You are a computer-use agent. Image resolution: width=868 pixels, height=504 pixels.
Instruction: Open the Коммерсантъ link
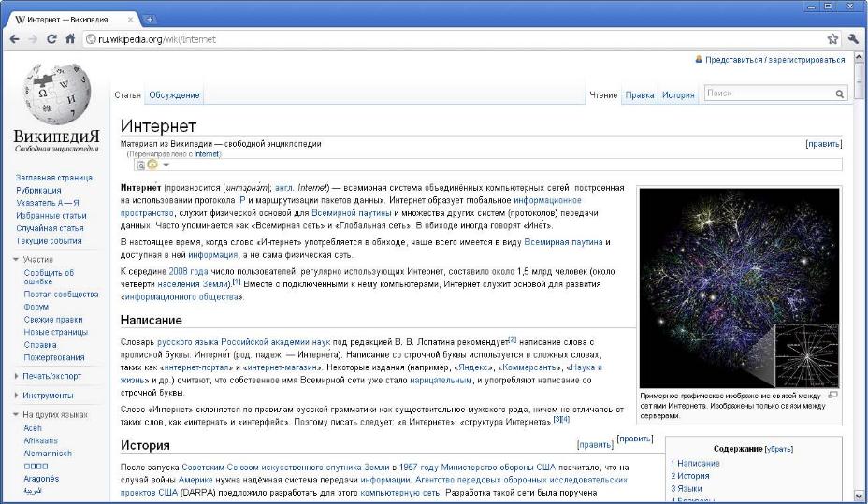click(x=528, y=367)
